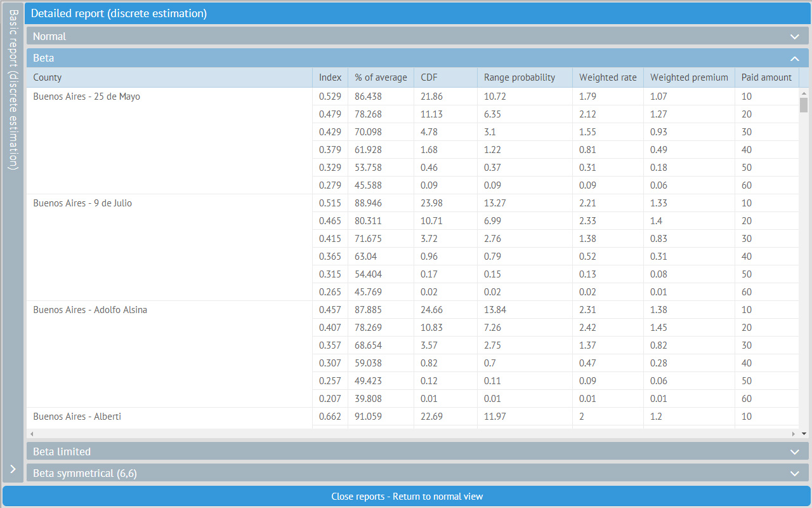Viewport: 812px width, 508px height.
Task: Select the Buenos Aires - Adolfo Alsina cell
Action: 169,354
